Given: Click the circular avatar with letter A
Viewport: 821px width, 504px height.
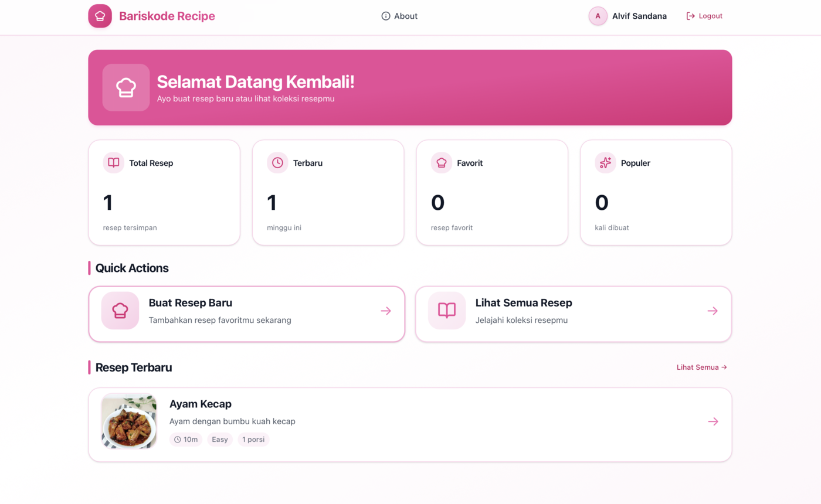Looking at the screenshot, I should point(598,16).
